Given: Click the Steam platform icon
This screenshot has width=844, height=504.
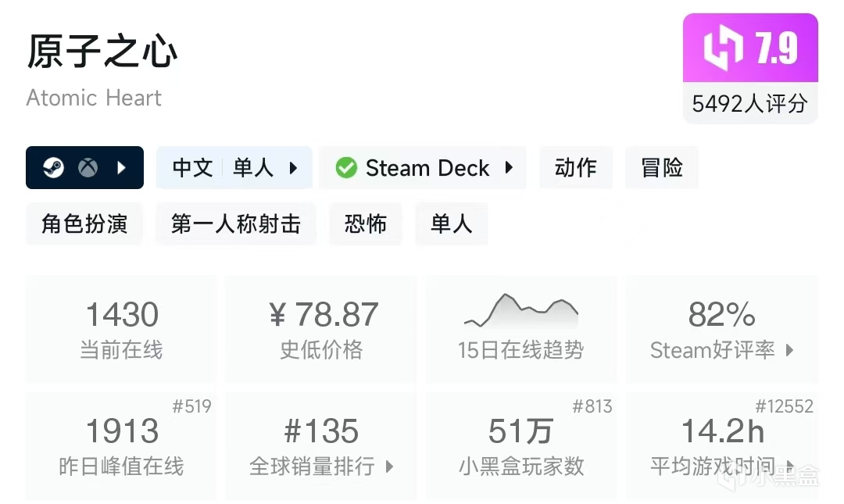Looking at the screenshot, I should tap(53, 168).
